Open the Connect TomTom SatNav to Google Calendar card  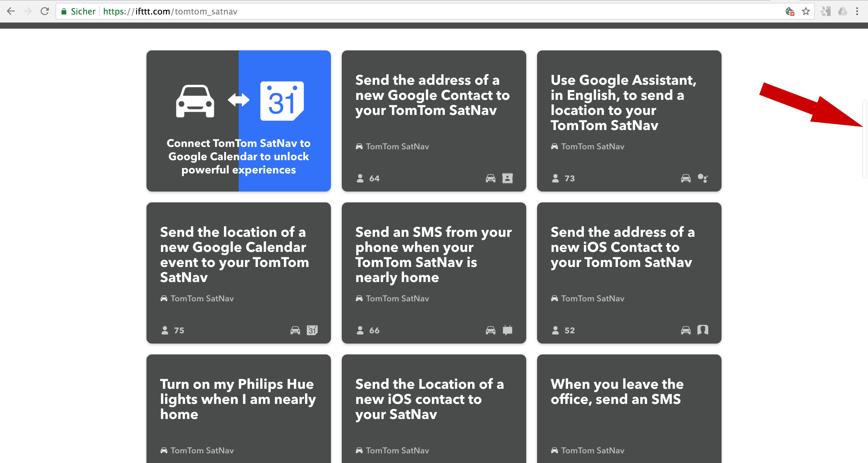[239, 121]
